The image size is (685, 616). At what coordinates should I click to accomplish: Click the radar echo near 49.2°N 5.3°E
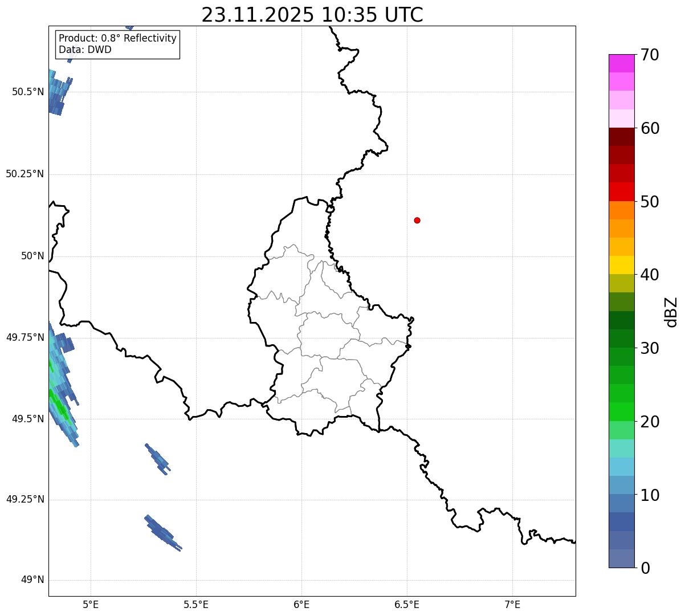pos(162,533)
